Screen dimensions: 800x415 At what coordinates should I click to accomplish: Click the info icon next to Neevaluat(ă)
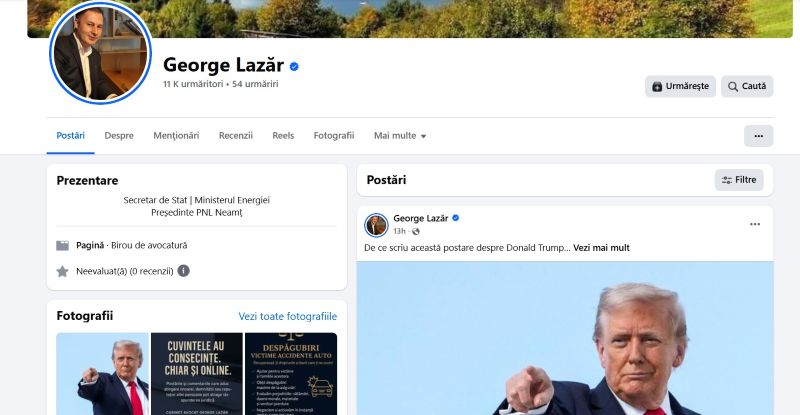pos(184,271)
